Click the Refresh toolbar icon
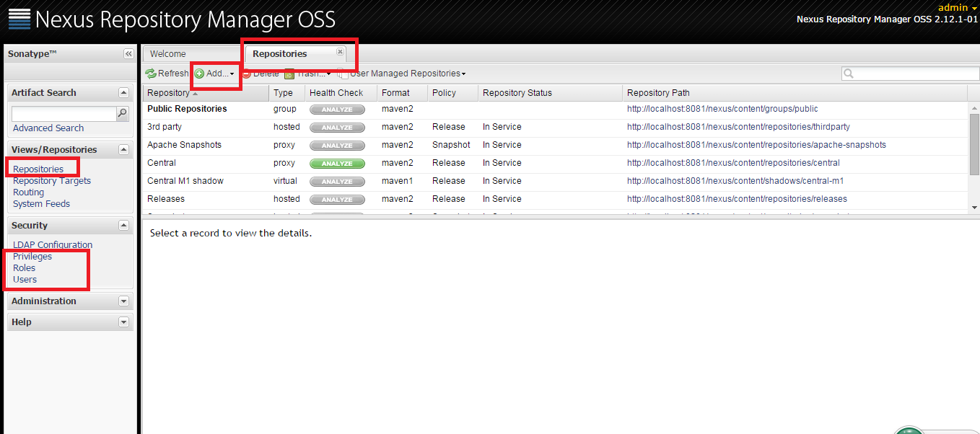The image size is (980, 434). pos(151,74)
